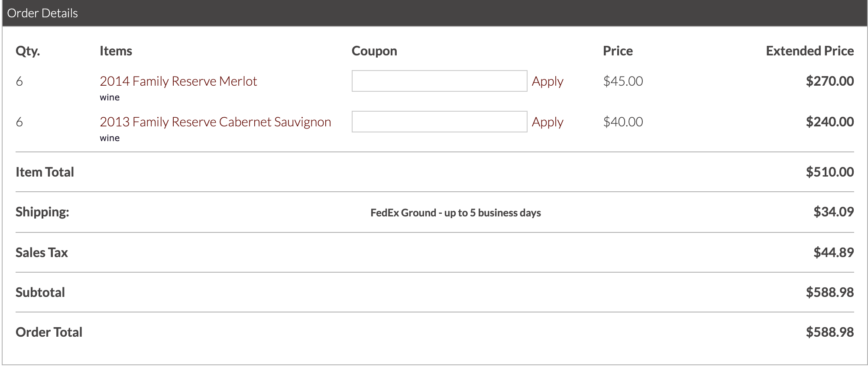Click the $40.00 Cabernet unit price

(x=623, y=122)
